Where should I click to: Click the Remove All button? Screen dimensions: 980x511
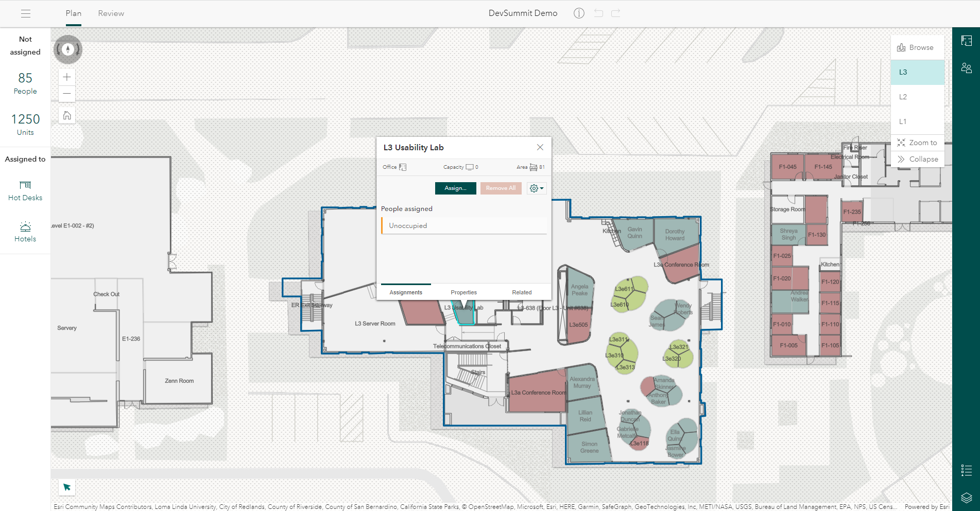coord(501,188)
